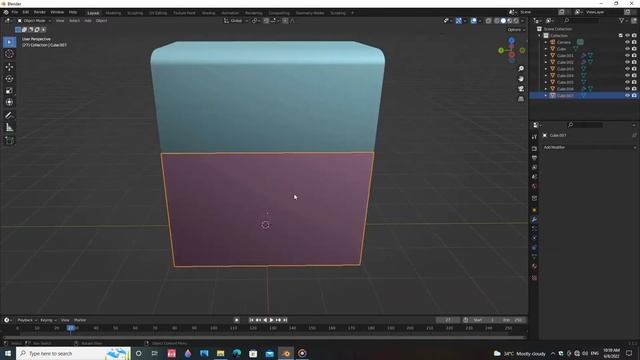Open Texture properties checker tab icon
640x360 pixels.
pyautogui.click(x=534, y=278)
